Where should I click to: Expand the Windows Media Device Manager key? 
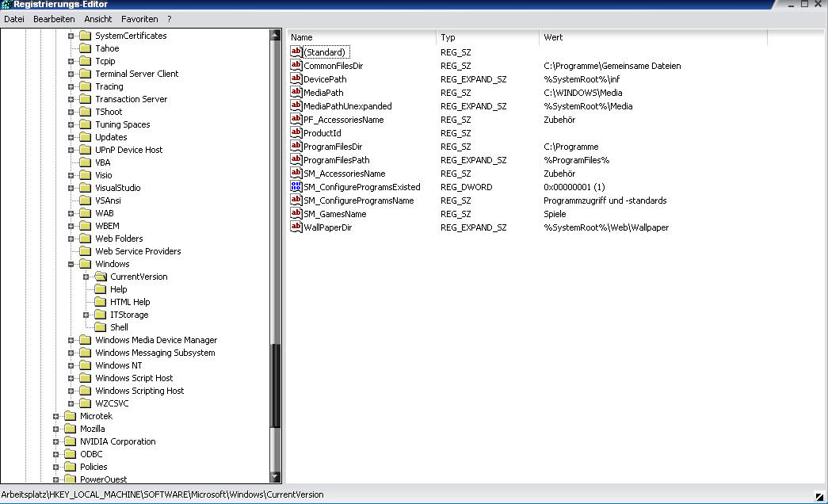(x=71, y=340)
